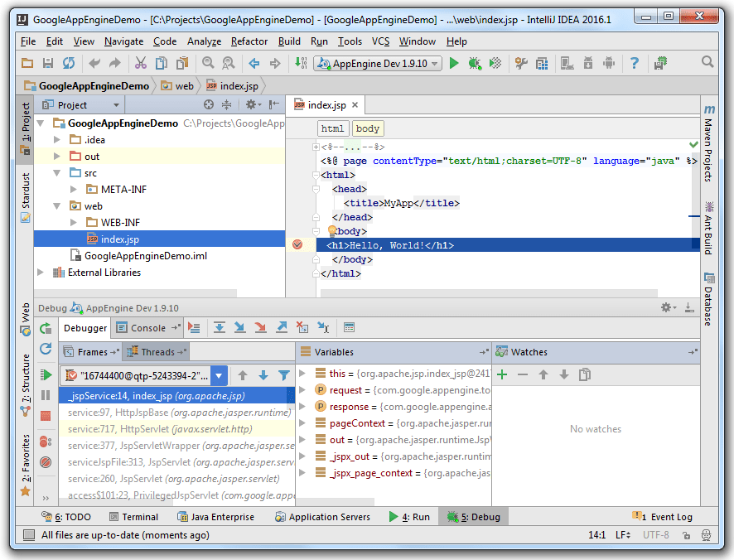Image resolution: width=734 pixels, height=560 pixels.
Task: Run the AppEngine Dev configuration
Action: click(454, 62)
